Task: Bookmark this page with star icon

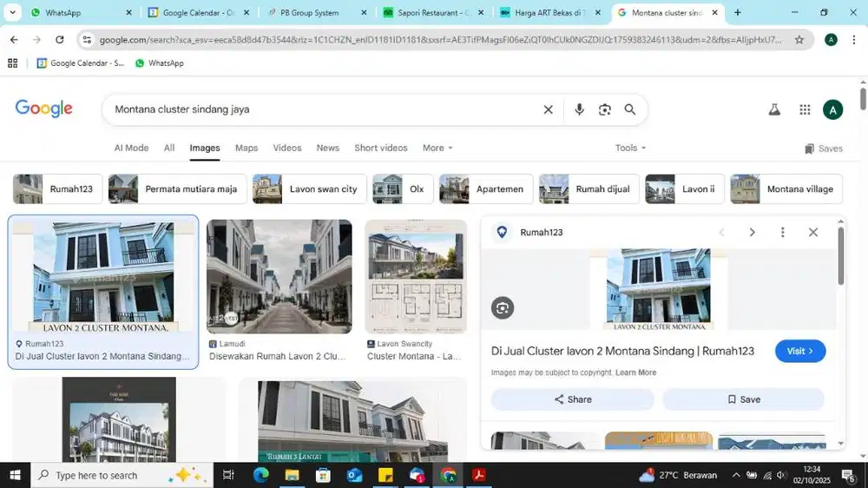Action: pos(799,40)
